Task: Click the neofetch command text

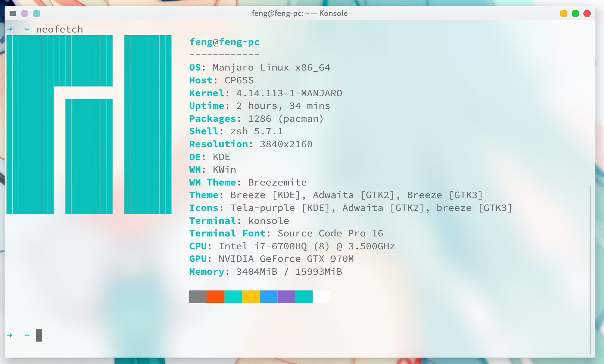Action: pyautogui.click(x=60, y=29)
